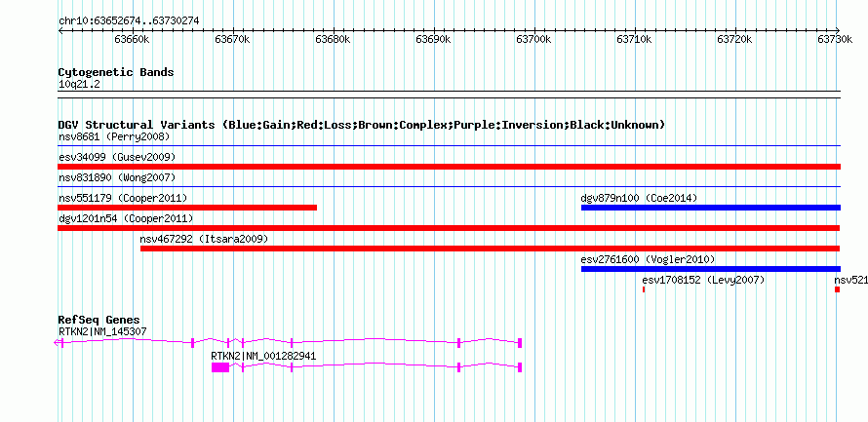This screenshot has height=422, width=868.
Task: Click the 63730k ruler tick label
Action: pyautogui.click(x=836, y=39)
